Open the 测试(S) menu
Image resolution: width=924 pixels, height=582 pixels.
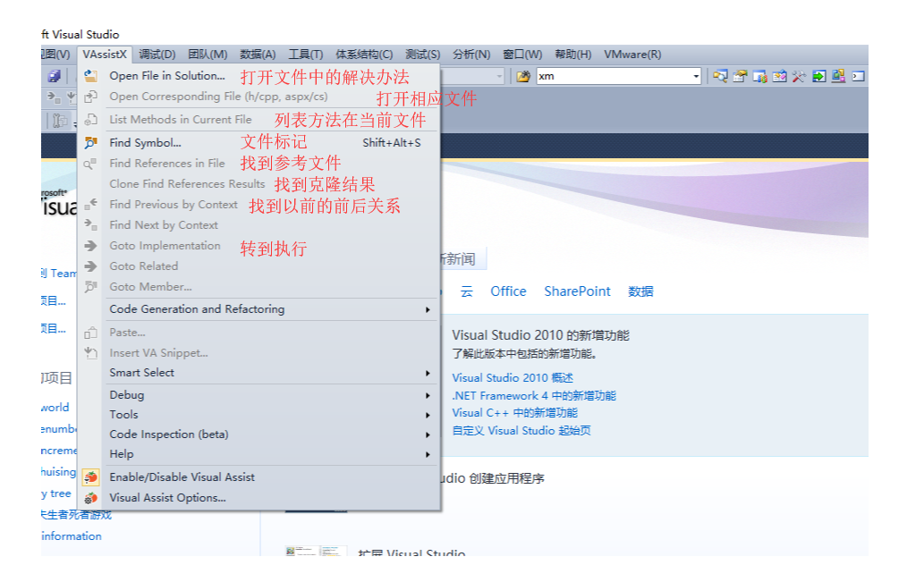click(x=422, y=55)
